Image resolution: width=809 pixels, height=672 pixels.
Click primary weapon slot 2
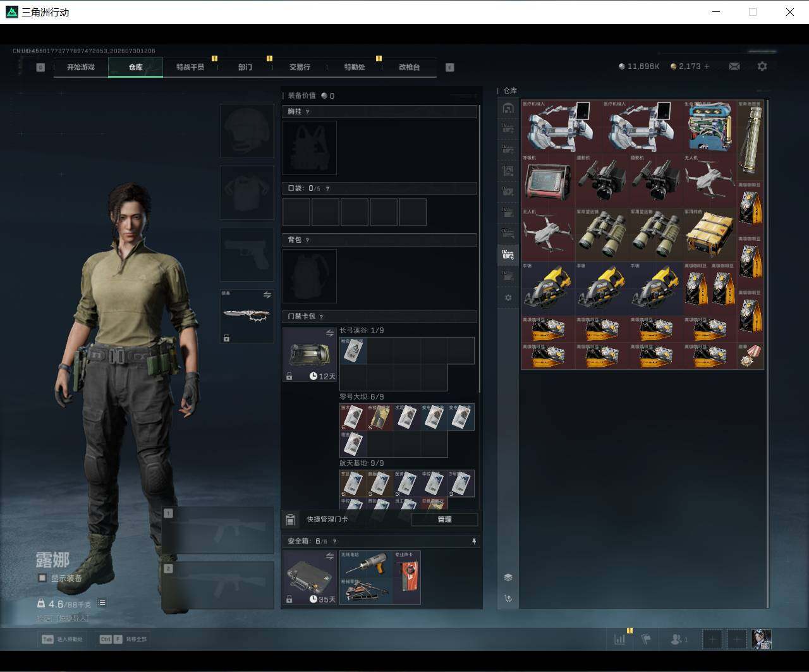[218, 585]
